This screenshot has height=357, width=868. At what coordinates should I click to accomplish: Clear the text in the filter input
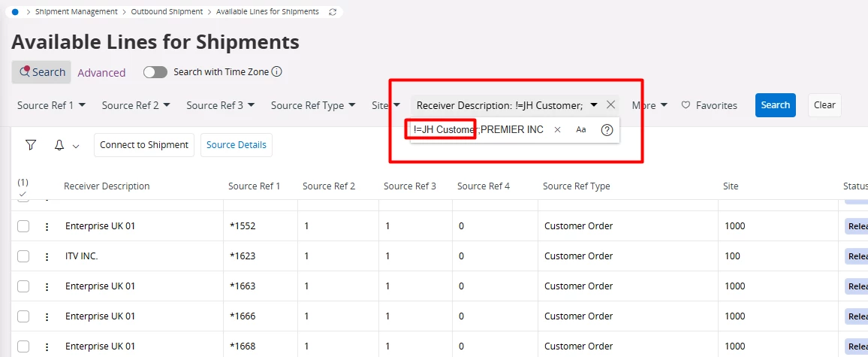coord(557,130)
